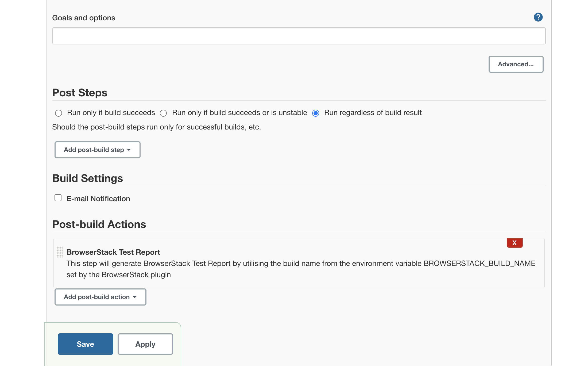Expand the Advanced options
The height and width of the screenshot is (366, 588).
pos(516,64)
